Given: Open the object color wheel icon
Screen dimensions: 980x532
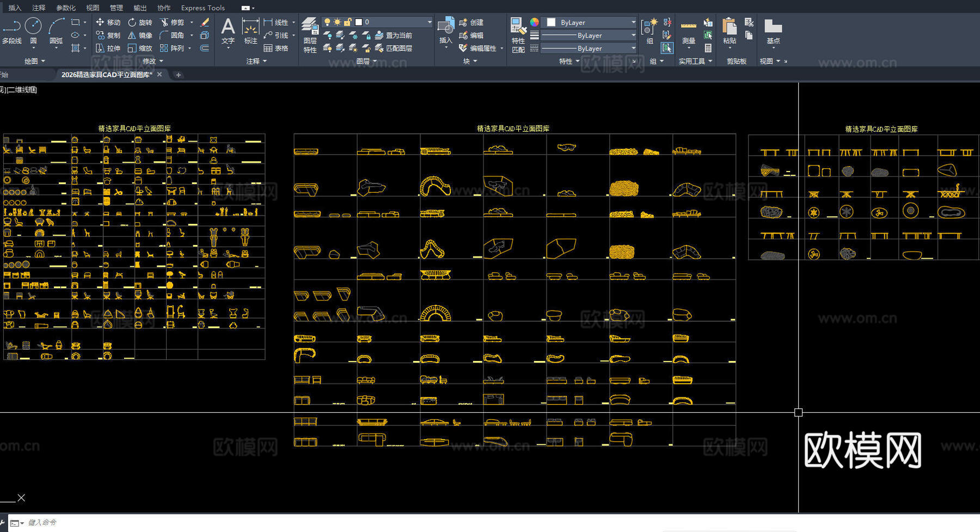Looking at the screenshot, I should (535, 22).
